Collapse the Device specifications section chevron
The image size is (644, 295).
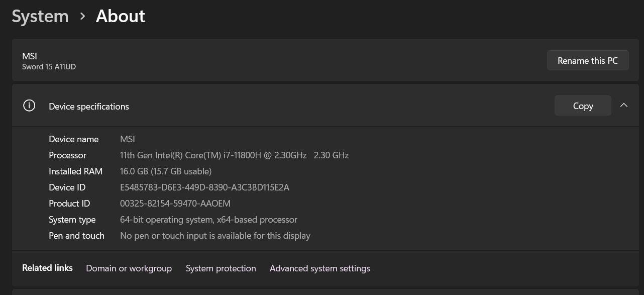624,106
